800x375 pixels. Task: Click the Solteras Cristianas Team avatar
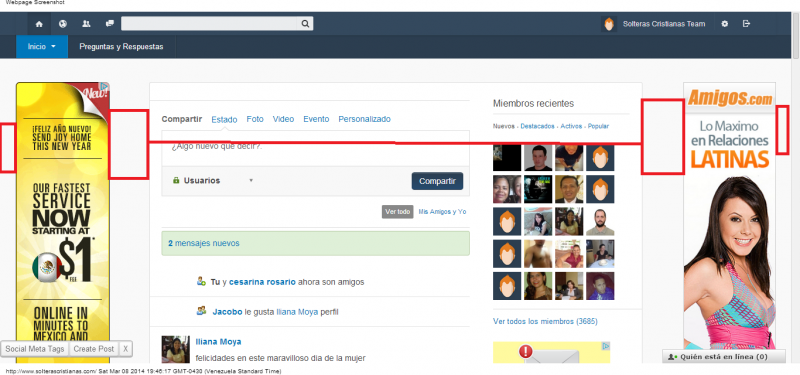click(x=609, y=24)
